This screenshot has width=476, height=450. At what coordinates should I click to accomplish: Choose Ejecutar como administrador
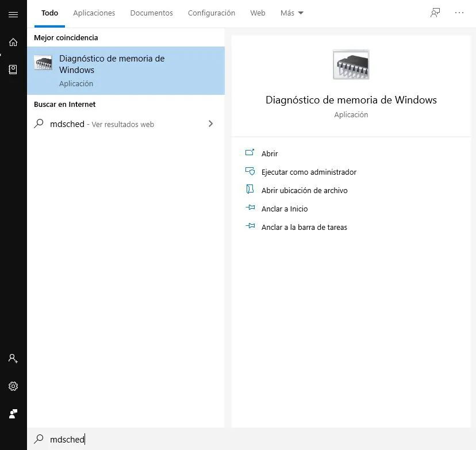309,172
